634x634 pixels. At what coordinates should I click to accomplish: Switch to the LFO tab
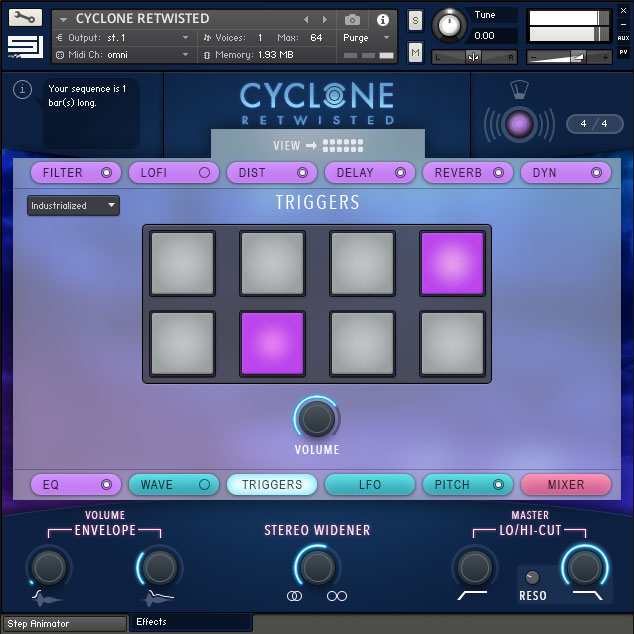[370, 485]
